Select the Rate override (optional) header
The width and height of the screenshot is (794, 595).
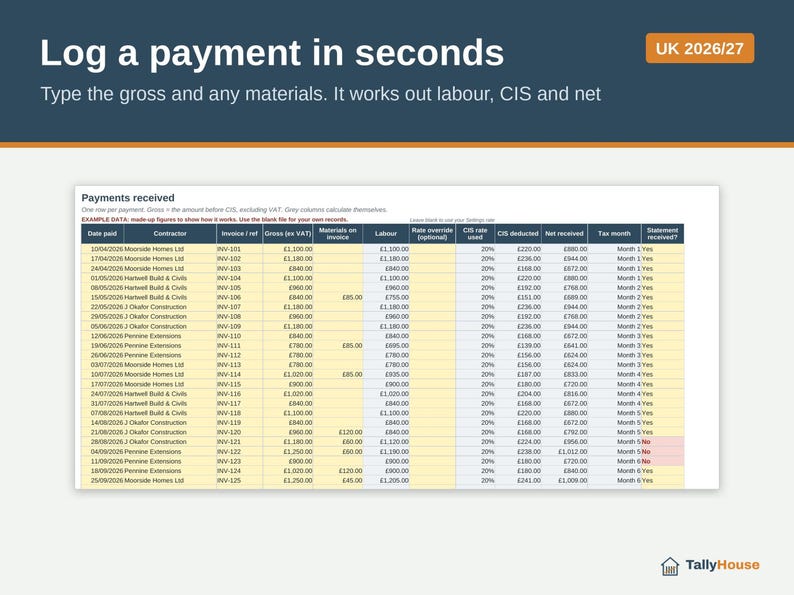432,234
